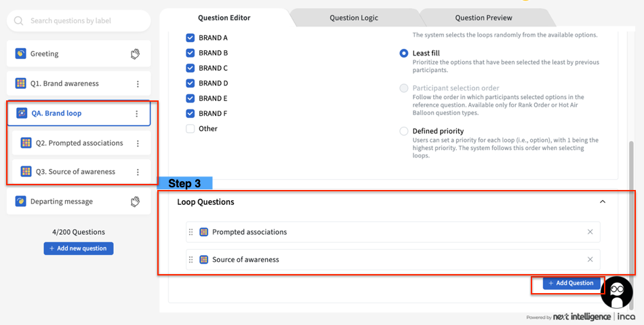Remove Prompted associations from loop questions
The image size is (644, 325).
(590, 232)
